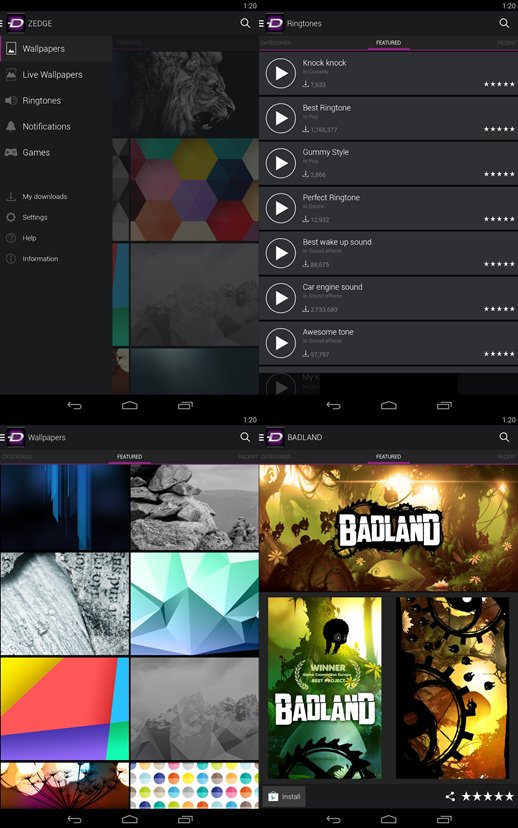Tap Android home button under Wallpapers screen
Viewport: 518px width, 828px height.
[x=129, y=820]
